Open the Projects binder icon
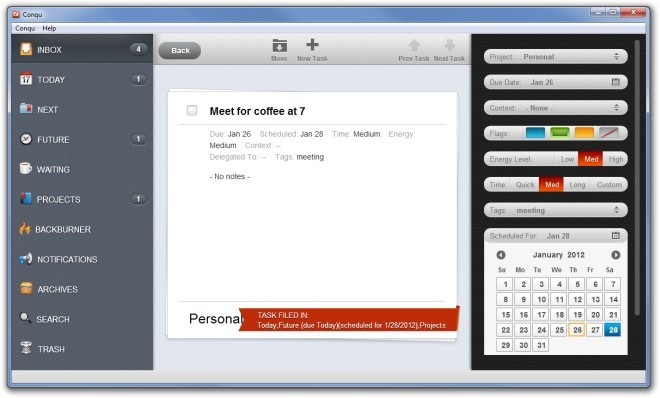This screenshot has width=660, height=398. coord(26,198)
